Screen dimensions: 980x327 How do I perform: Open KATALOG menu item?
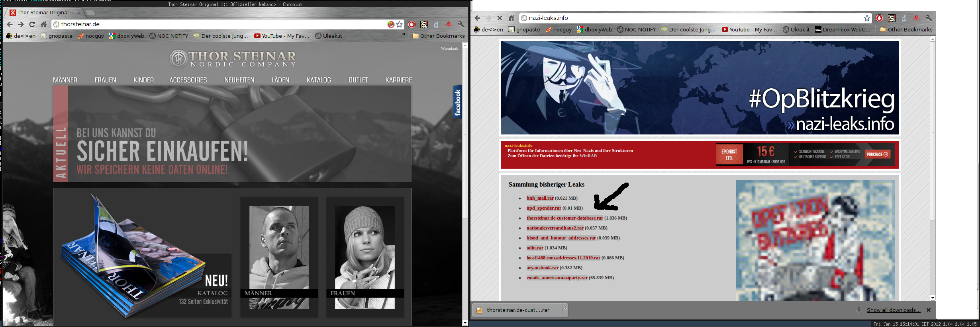(x=319, y=80)
